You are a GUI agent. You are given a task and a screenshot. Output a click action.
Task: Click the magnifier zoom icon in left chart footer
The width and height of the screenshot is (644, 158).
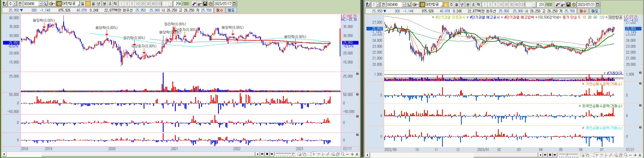click(343, 154)
